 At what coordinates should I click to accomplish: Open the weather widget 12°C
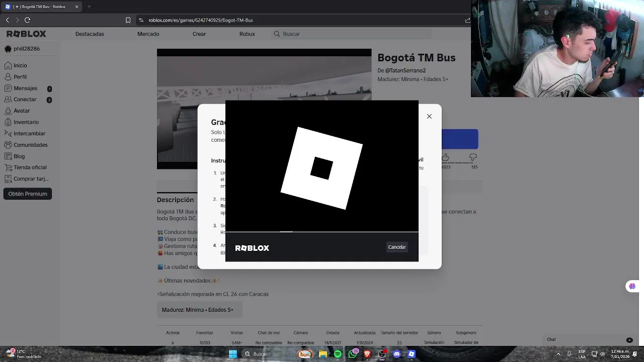pyautogui.click(x=23, y=354)
